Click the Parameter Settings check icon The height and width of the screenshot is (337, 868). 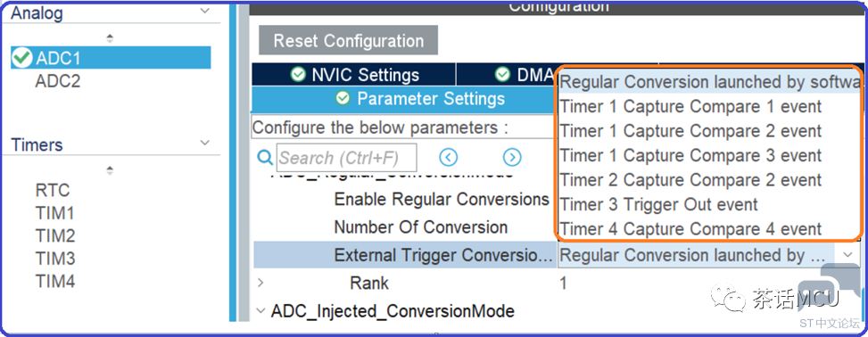click(x=343, y=98)
